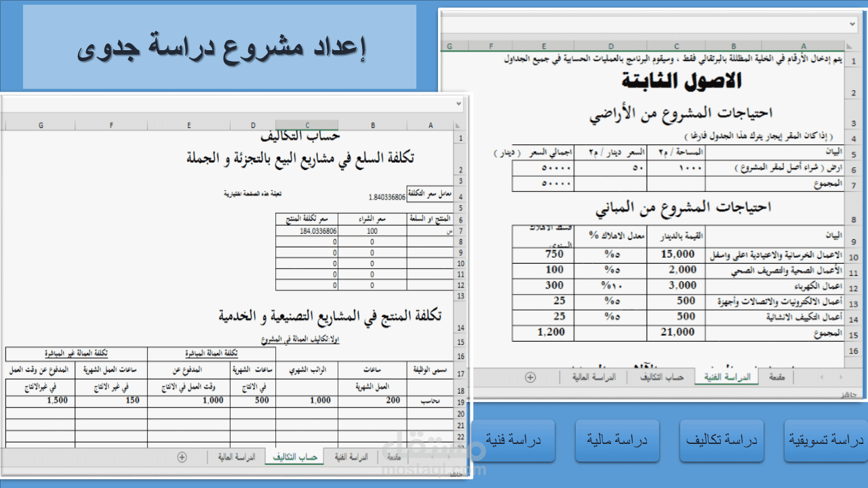Screen dimensions: 868x488
Task: Select row 10 header in الاصول الثابتة window
Action: click(853, 257)
